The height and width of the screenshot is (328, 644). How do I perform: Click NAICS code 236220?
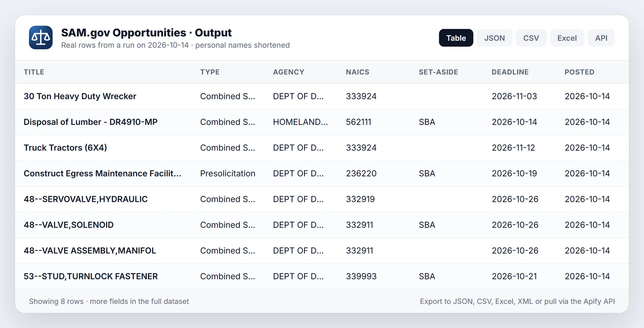[x=361, y=173]
